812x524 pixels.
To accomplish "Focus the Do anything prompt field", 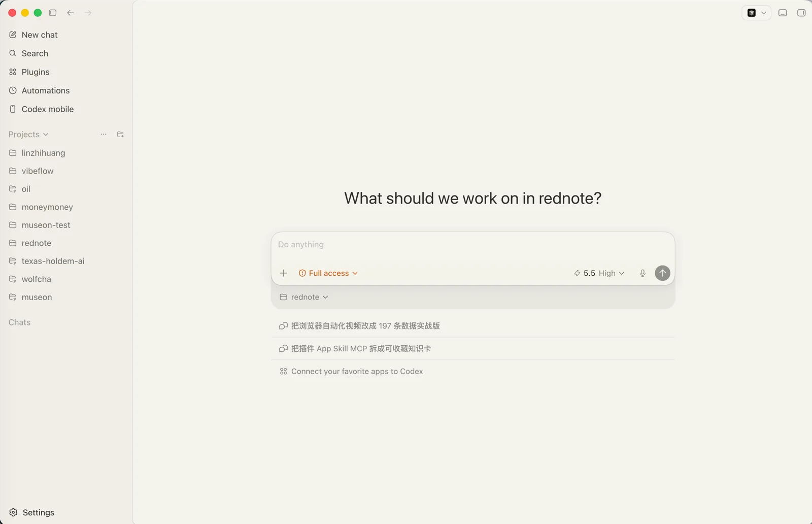I will 472,245.
